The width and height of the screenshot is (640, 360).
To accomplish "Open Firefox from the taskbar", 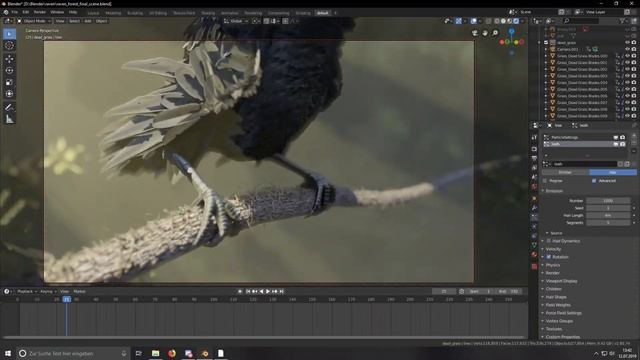I will point(172,353).
